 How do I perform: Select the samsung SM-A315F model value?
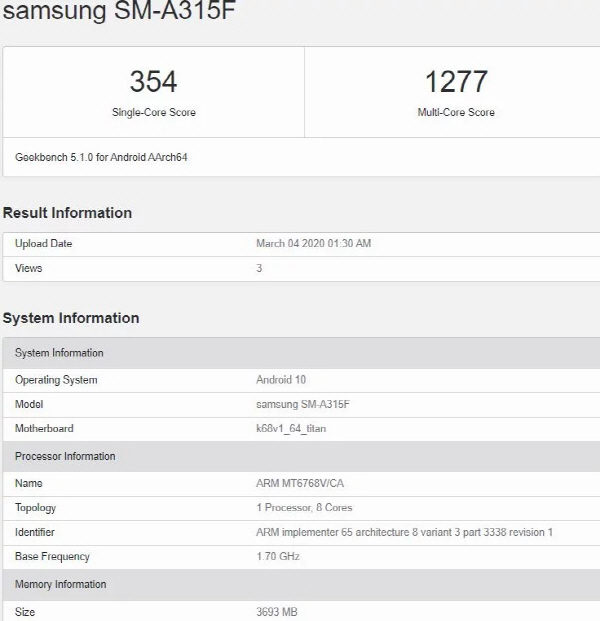(x=303, y=404)
